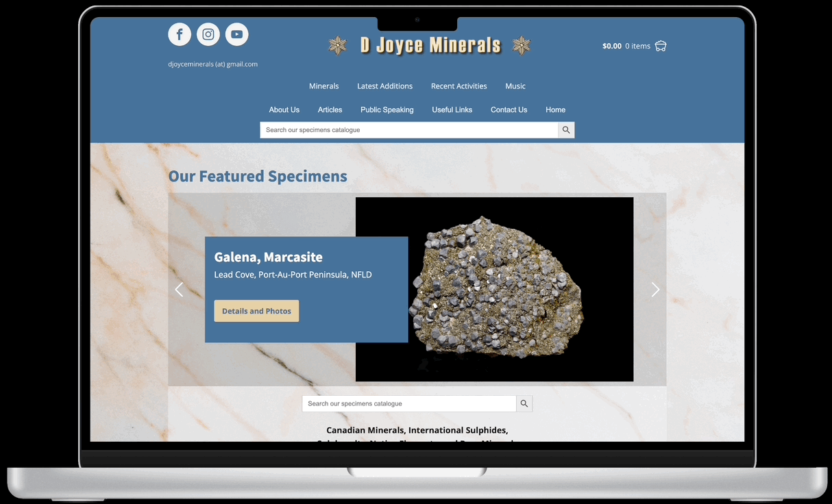
Task: Open Useful Links page
Action: [x=452, y=110]
